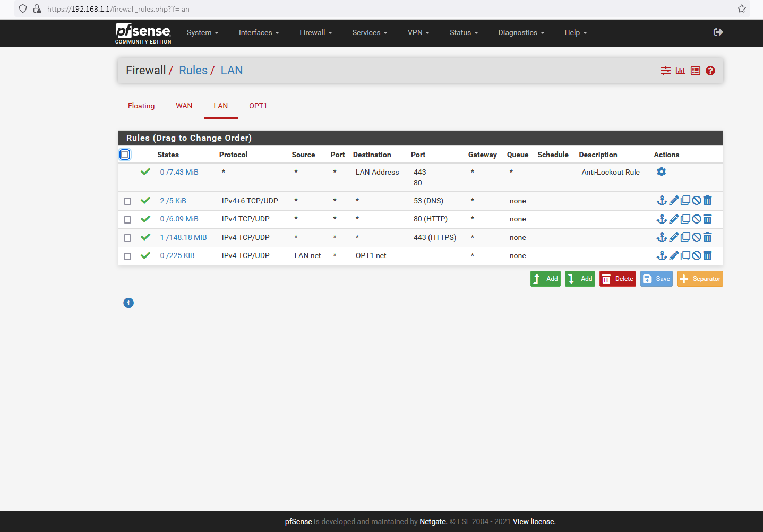This screenshot has width=763, height=532.
Task: Open the LAN breadcrumb link
Action: tap(232, 71)
